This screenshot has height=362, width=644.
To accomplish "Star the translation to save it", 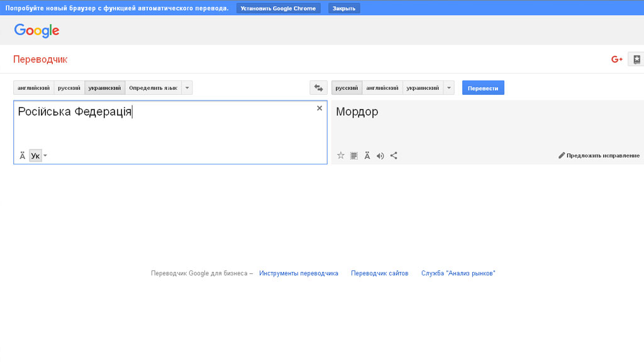I will 341,155.
